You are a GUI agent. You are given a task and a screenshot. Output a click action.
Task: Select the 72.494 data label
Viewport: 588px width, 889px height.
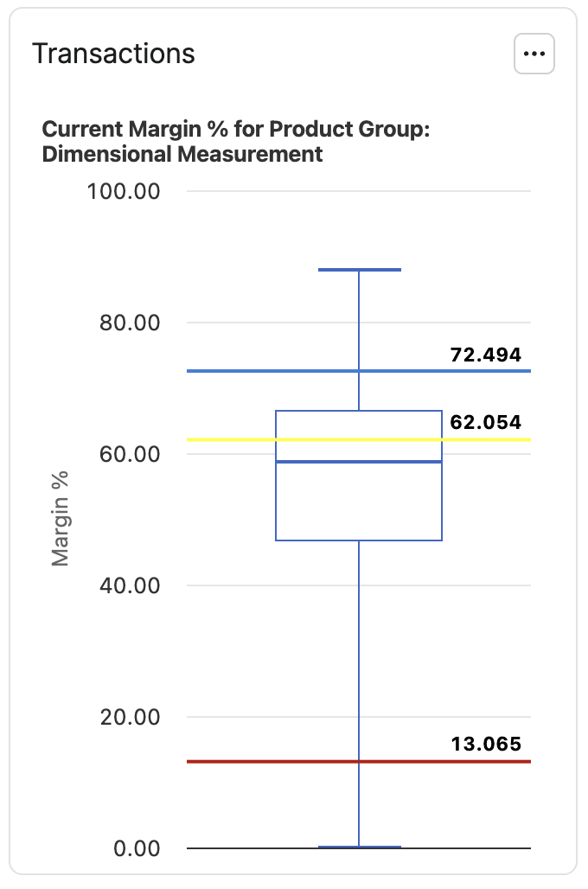click(x=486, y=355)
